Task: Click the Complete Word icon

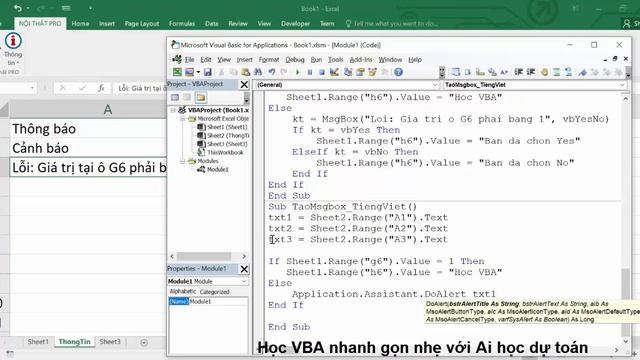Action: (x=504, y=72)
